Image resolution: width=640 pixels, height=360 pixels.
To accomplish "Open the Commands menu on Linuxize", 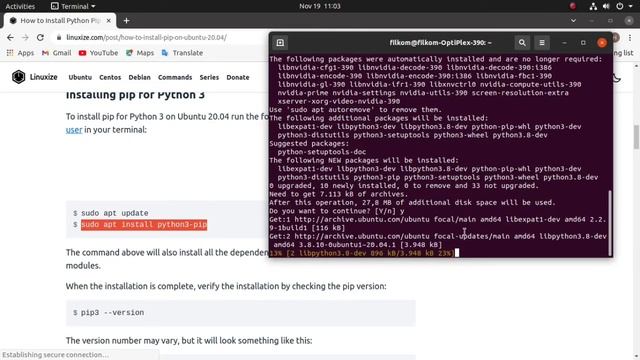I will pyautogui.click(x=175, y=77).
